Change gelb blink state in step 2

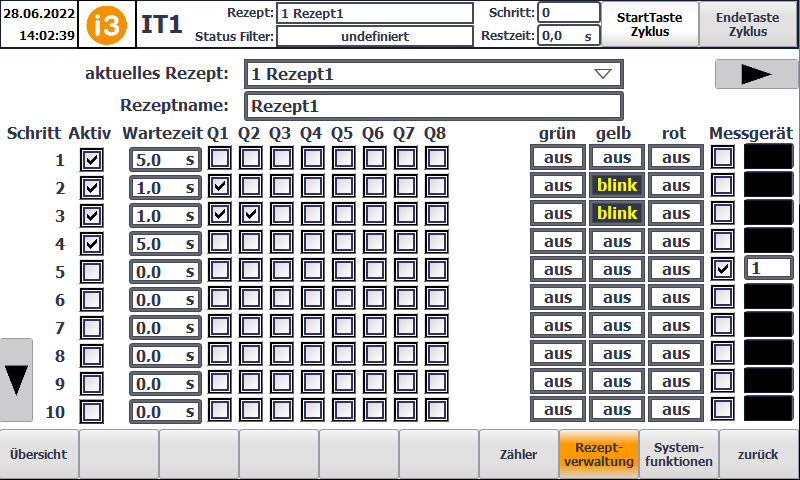pyautogui.click(x=616, y=186)
